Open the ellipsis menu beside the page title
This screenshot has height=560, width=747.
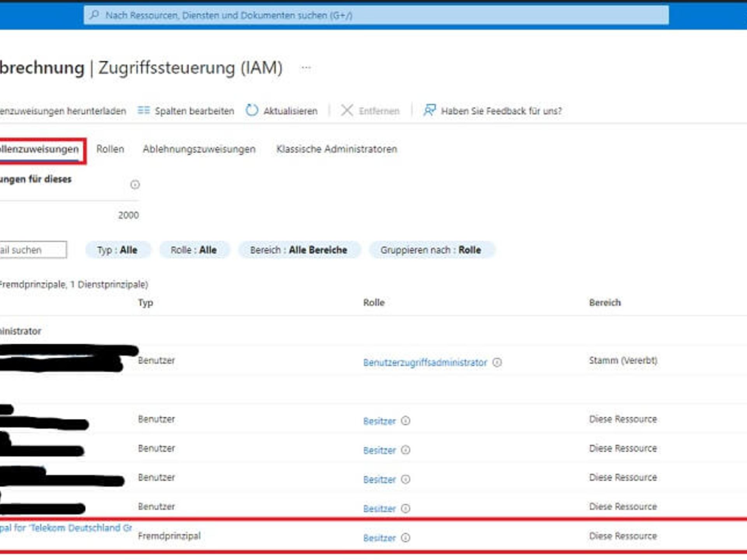306,67
